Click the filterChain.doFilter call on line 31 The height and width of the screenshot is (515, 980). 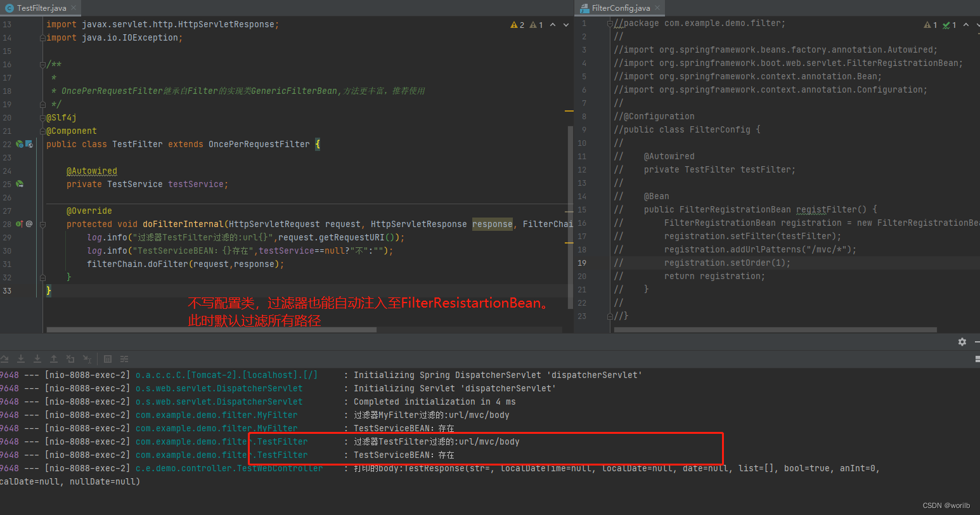[186, 264]
